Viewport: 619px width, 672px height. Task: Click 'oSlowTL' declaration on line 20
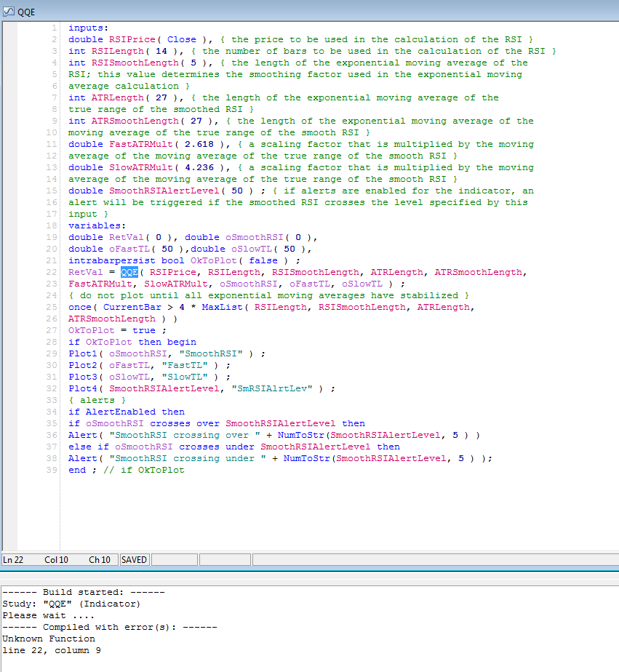pyautogui.click(x=252, y=249)
